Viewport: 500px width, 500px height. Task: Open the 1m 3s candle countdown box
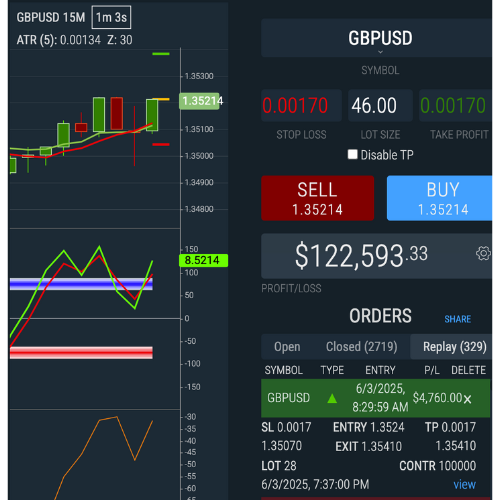[111, 17]
